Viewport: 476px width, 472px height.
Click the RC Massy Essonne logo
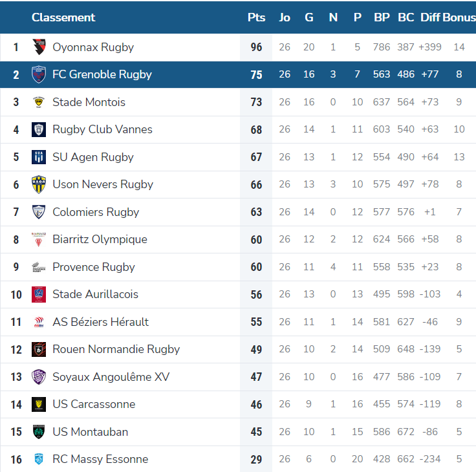coord(39,459)
